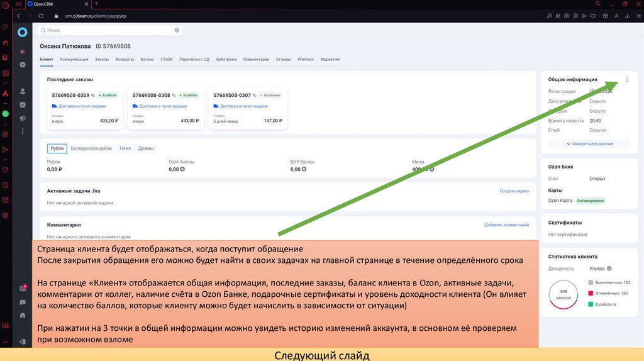Open the vertical dots in CRM sidebar

click(23, 131)
